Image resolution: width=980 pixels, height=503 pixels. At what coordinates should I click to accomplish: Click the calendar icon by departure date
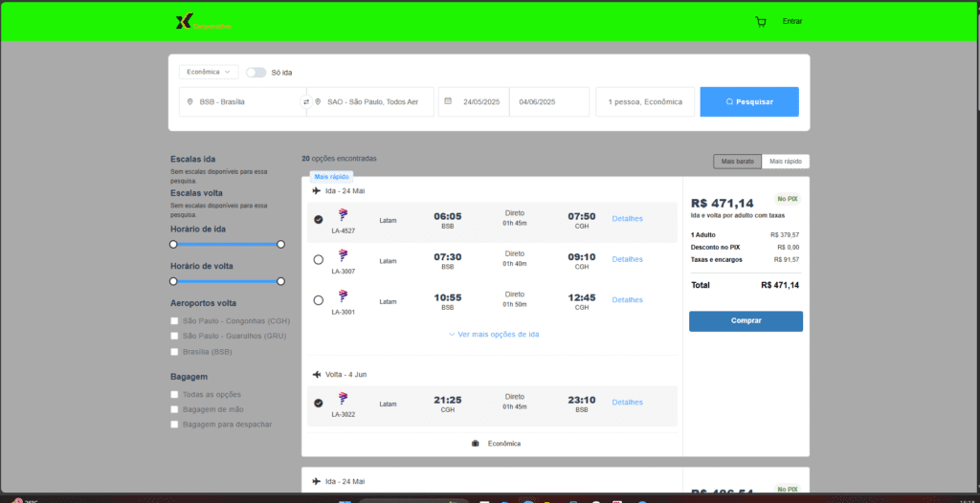tap(448, 101)
